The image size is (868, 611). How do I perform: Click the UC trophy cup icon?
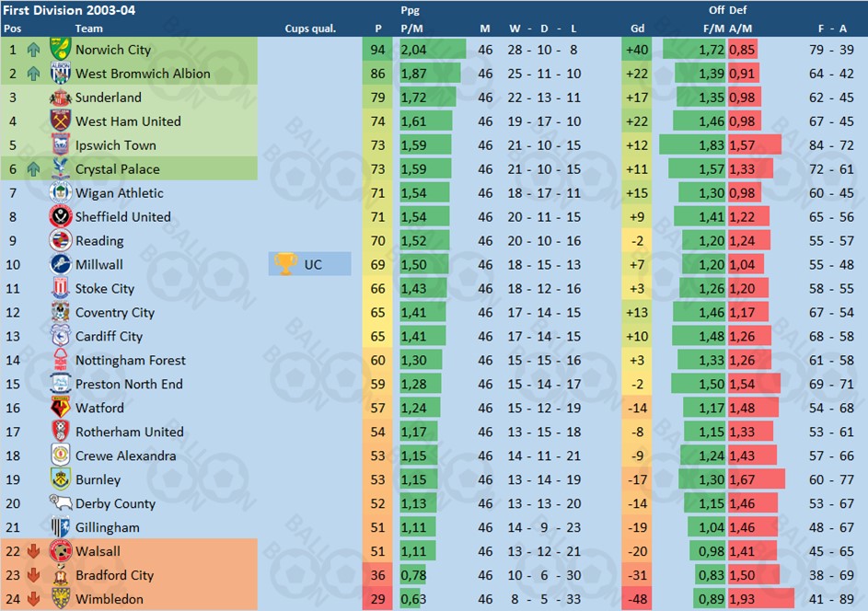(x=285, y=264)
